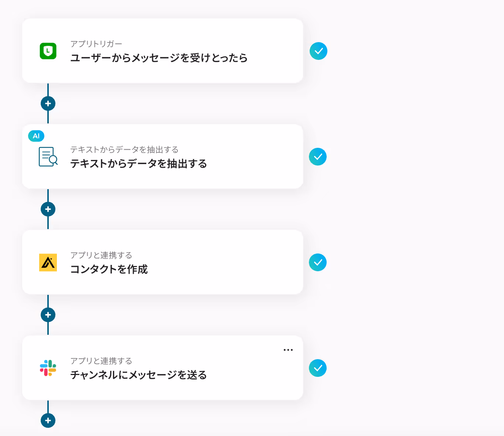Open the ユーザーからメッセージを受けとったら trigger card
The height and width of the screenshot is (436, 504).
[163, 51]
